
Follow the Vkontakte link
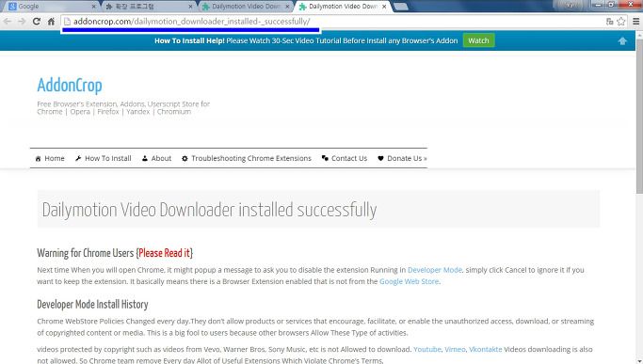coord(485,349)
